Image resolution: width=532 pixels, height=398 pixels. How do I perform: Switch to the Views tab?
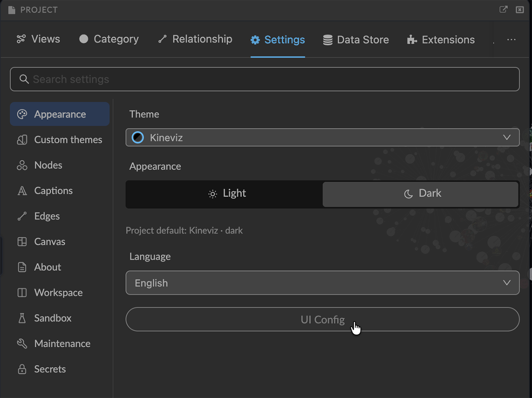coord(38,39)
